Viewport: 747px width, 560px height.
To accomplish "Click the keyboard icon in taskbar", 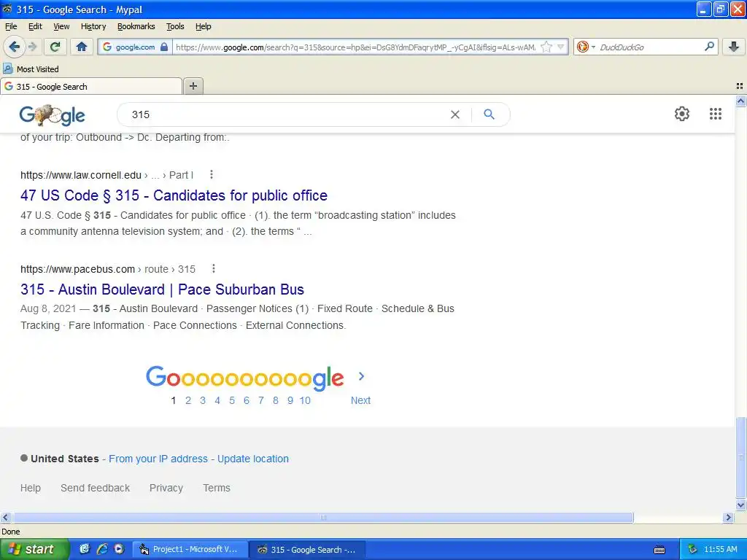I will tap(659, 550).
